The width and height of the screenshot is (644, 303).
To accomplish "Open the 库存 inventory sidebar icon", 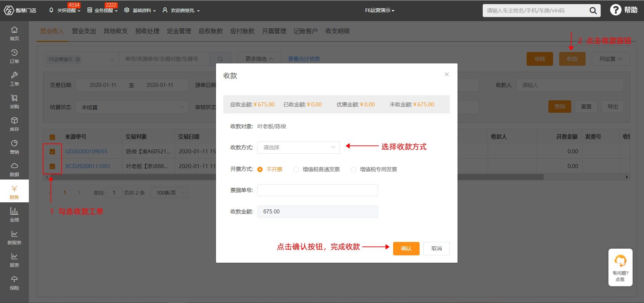I will (x=14, y=124).
